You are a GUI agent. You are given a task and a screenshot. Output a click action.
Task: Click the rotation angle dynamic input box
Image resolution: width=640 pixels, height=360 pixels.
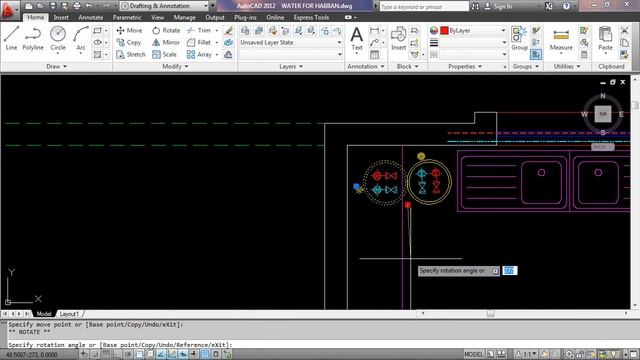pos(509,271)
